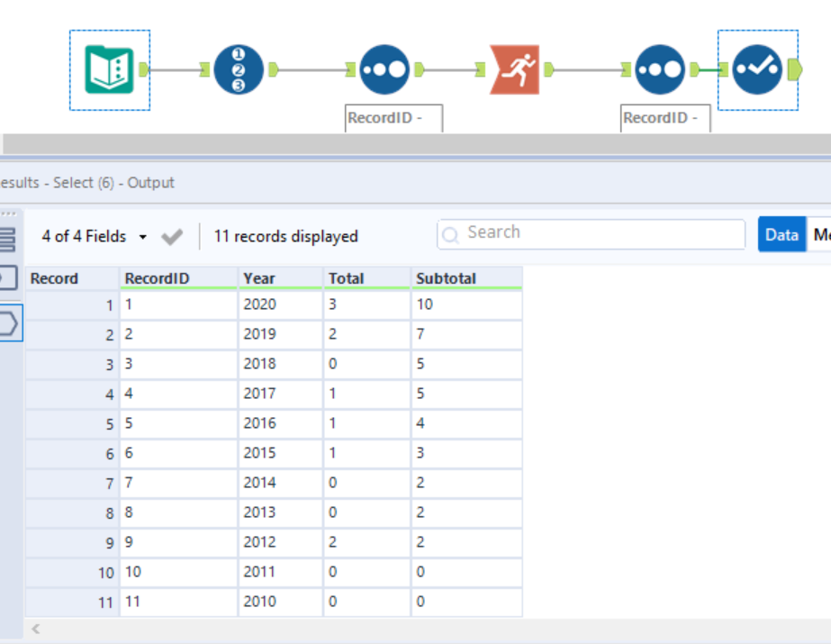The image size is (831, 644).
Task: Open the Input Data tool on the canvas
Action: (109, 69)
